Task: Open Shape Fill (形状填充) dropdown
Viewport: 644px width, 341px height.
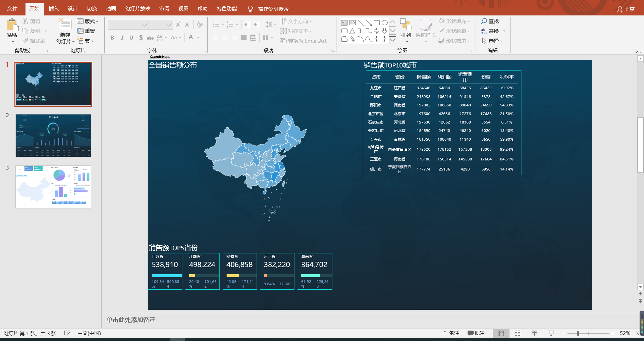Action: point(454,21)
